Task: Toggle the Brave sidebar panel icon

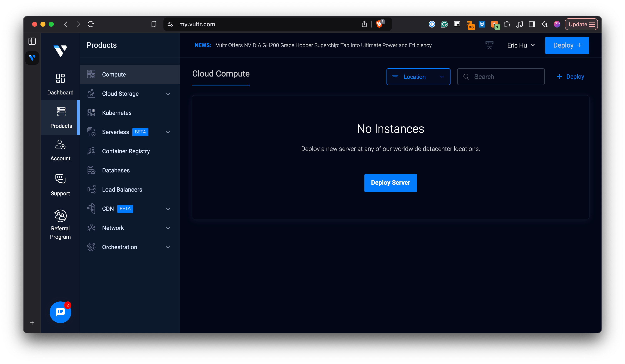Action: 532,24
